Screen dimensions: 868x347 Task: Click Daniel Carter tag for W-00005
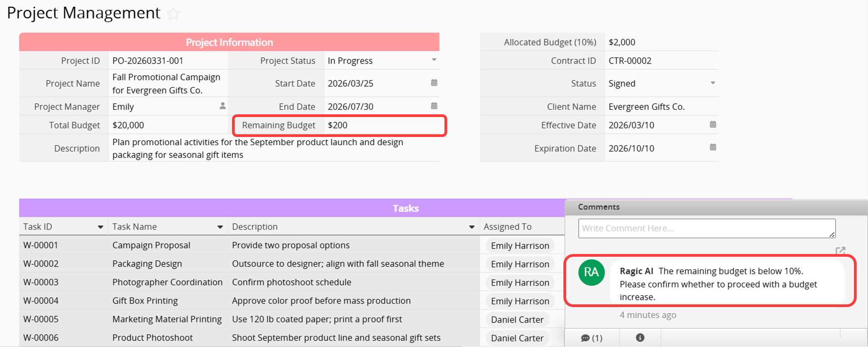pos(517,320)
